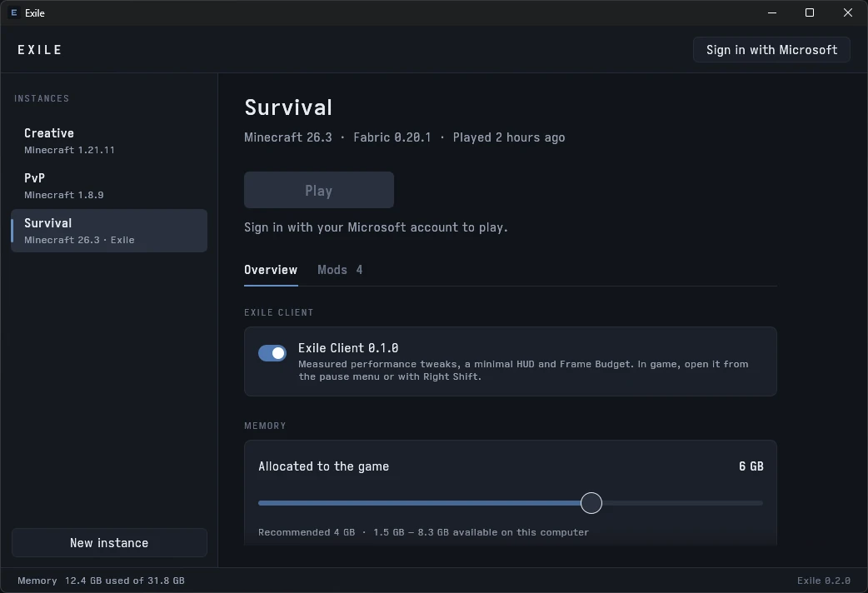
Task: Click the Play button
Action: (x=319, y=190)
